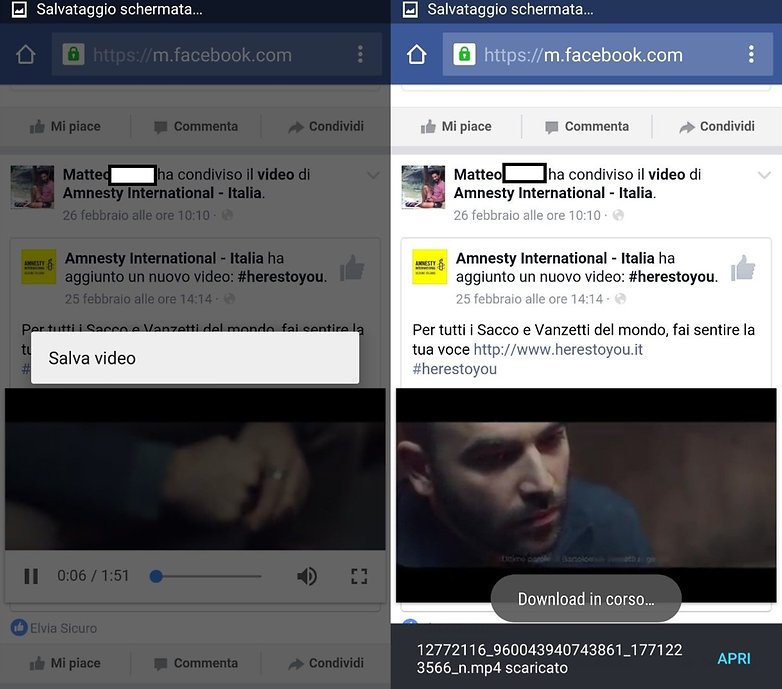Mute the video with speaker icon
Viewport: 782px width, 689px height.
[307, 576]
